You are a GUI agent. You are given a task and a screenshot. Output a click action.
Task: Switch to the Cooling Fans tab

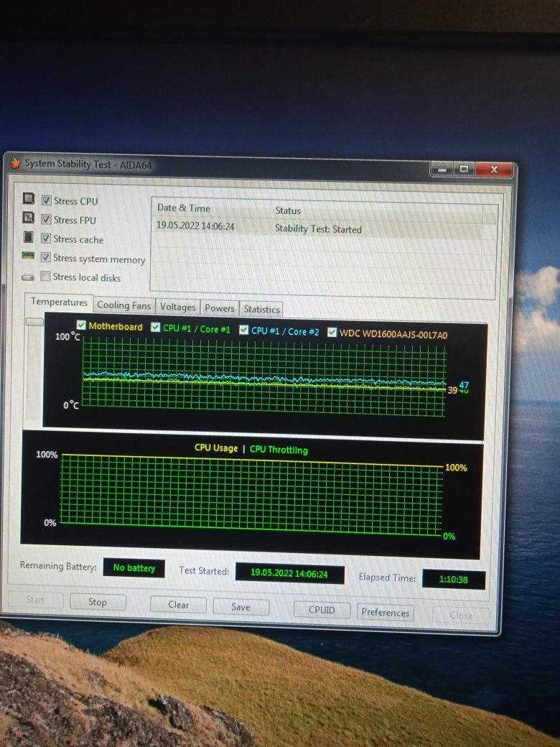[x=123, y=305]
